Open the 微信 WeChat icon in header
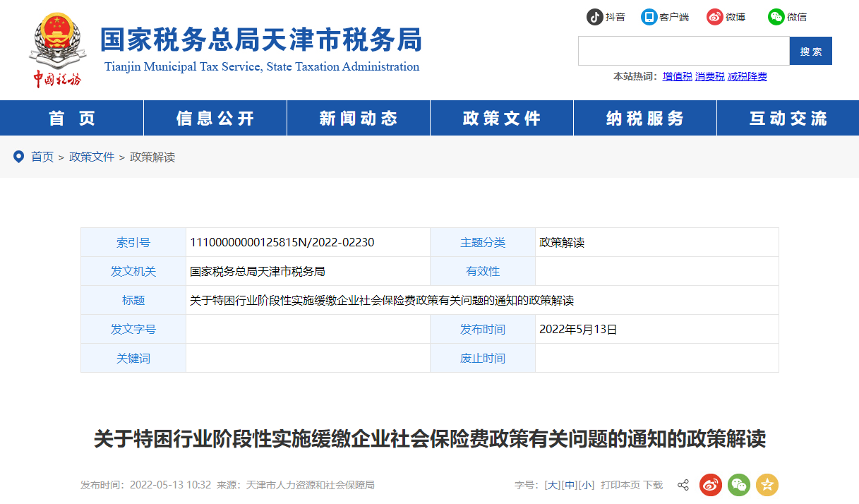Screen dimensions: 859x504 pos(776,16)
